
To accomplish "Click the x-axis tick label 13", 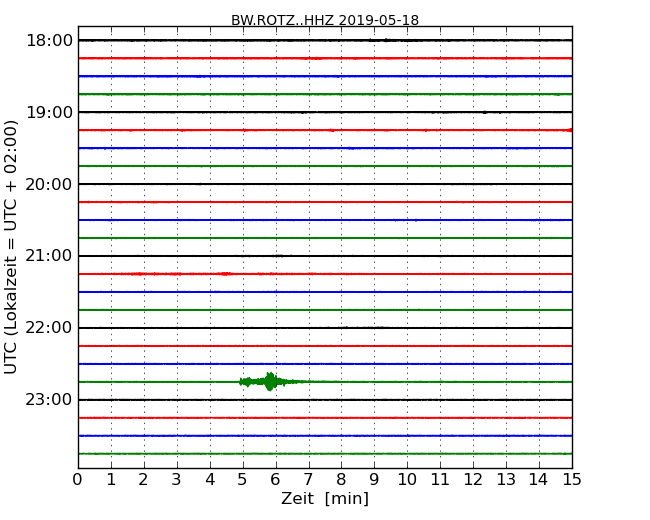I will pyautogui.click(x=506, y=480).
